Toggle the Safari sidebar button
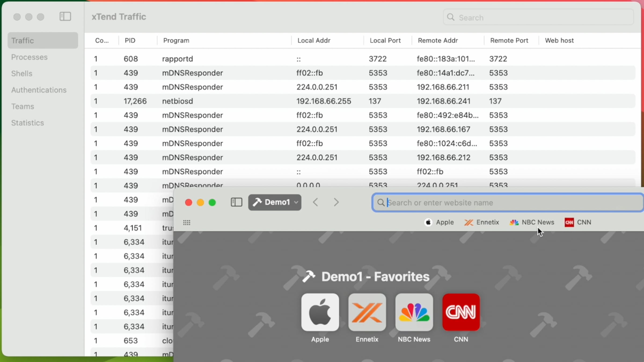644x362 pixels. click(236, 202)
